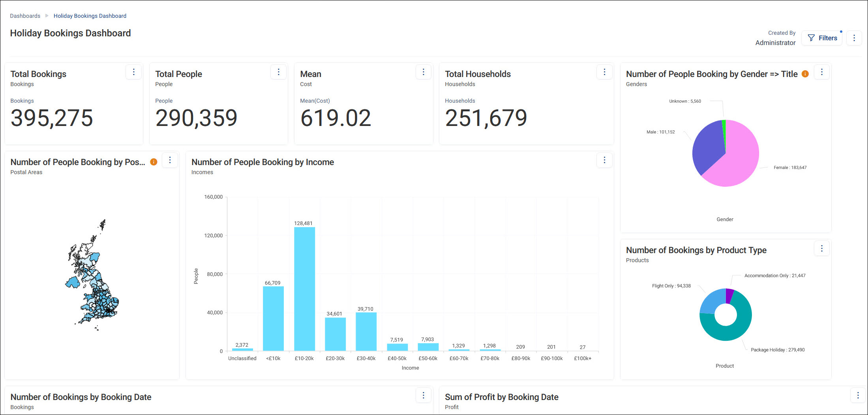868x415 pixels.
Task: Open the Mean Cost tile options menu
Action: pos(424,72)
